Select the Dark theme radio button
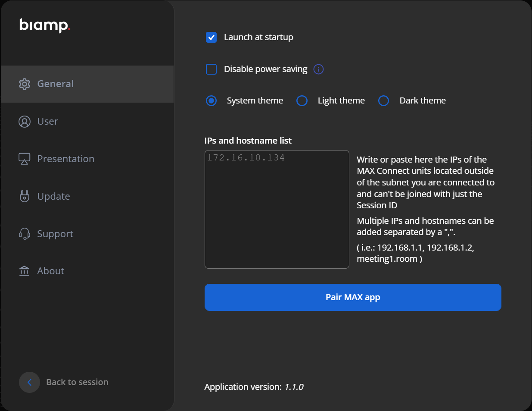 click(383, 101)
